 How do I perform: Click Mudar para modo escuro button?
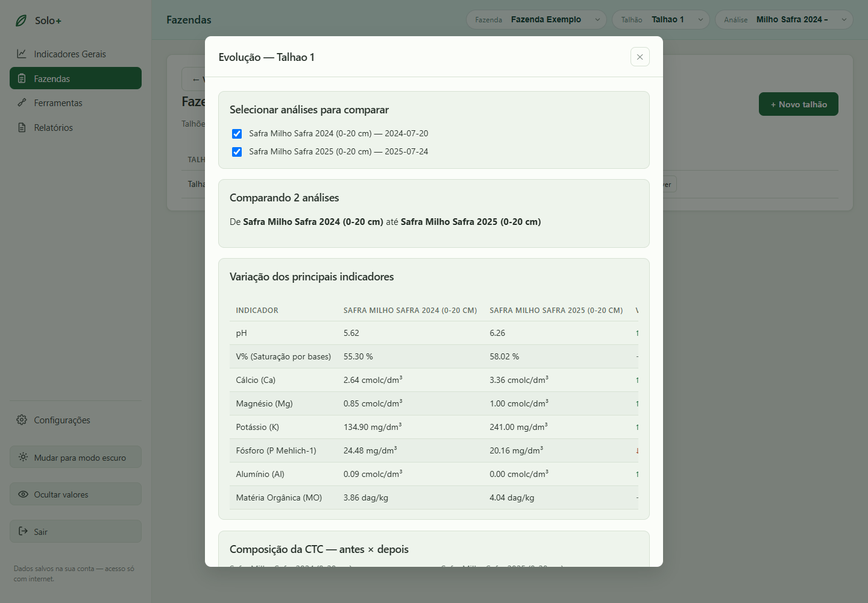tap(75, 457)
